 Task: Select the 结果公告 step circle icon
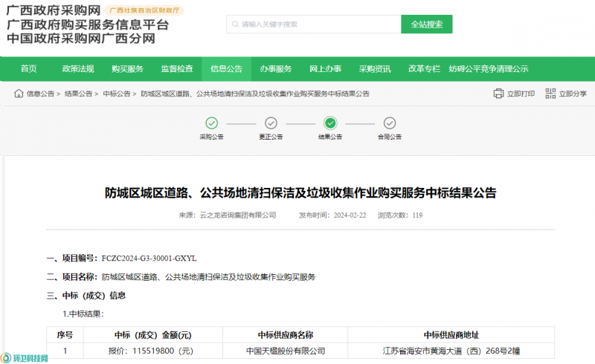[330, 123]
